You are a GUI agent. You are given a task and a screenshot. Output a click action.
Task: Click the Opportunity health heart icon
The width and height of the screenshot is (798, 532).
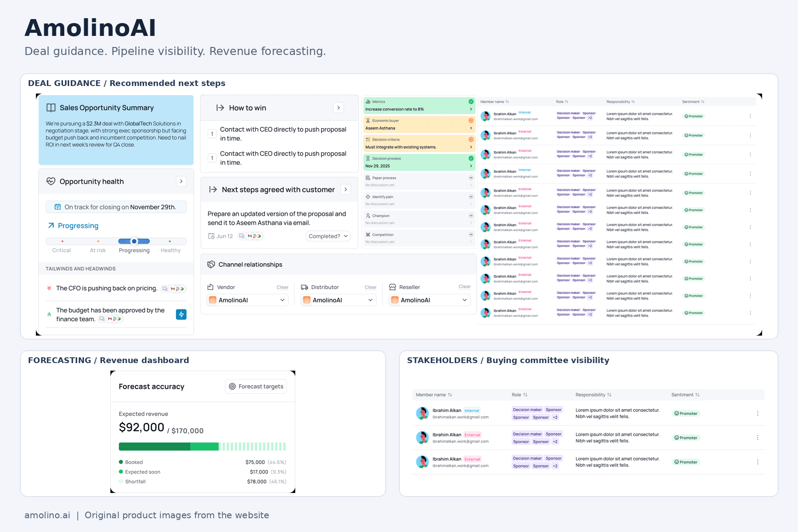point(51,181)
